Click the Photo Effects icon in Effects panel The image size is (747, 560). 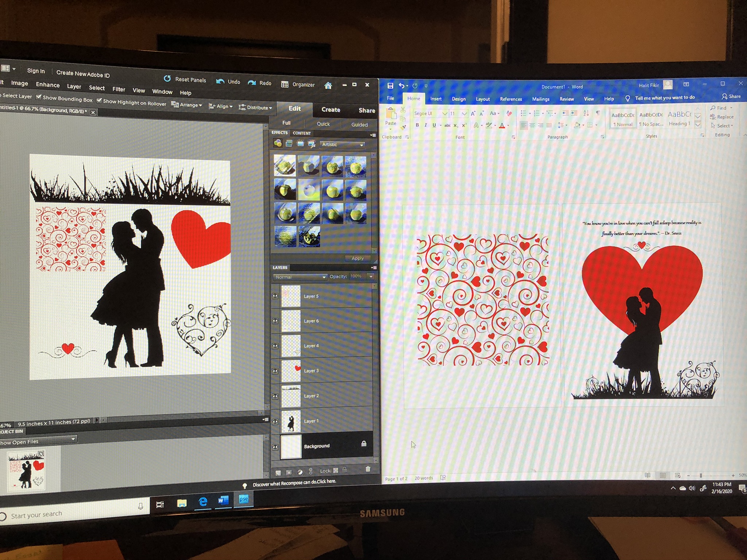click(x=301, y=144)
